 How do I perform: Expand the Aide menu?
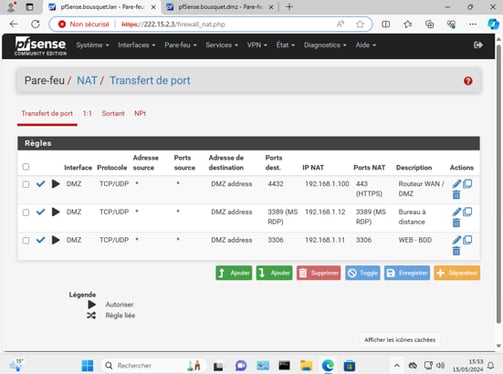click(x=366, y=45)
